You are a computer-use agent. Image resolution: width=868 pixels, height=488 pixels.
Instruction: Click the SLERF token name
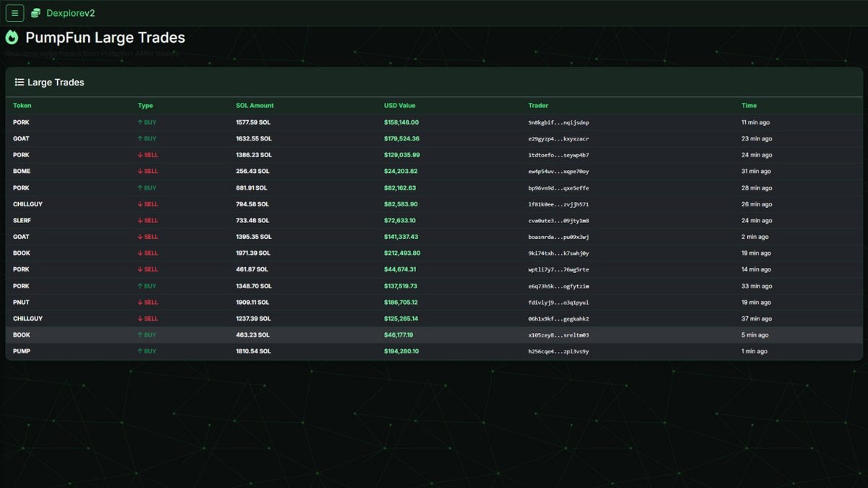pos(22,221)
